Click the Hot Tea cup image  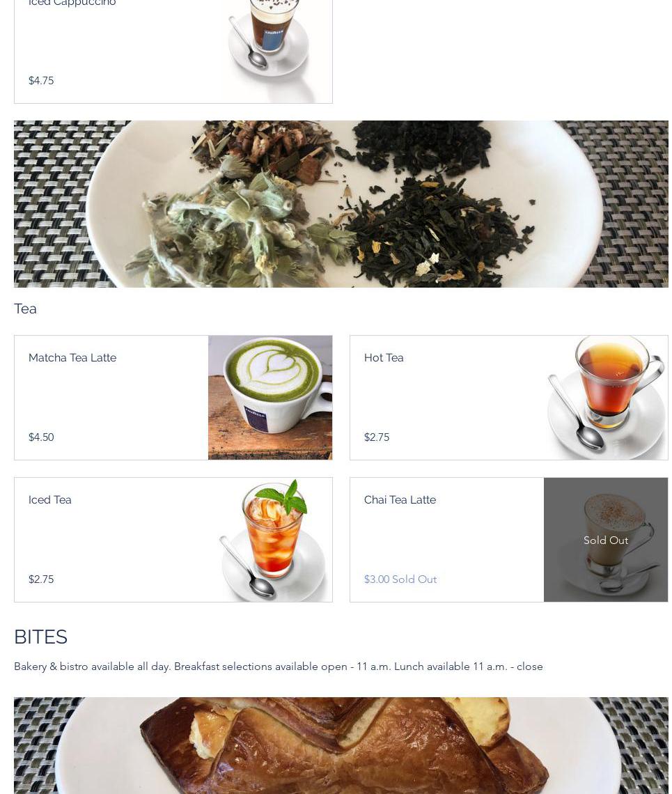click(x=606, y=398)
